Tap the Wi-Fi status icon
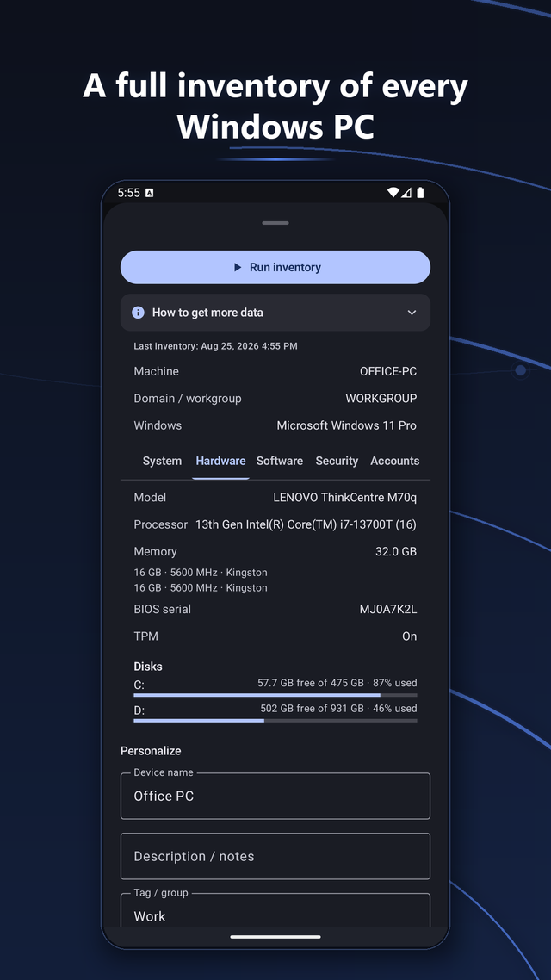551x980 pixels. click(x=393, y=193)
